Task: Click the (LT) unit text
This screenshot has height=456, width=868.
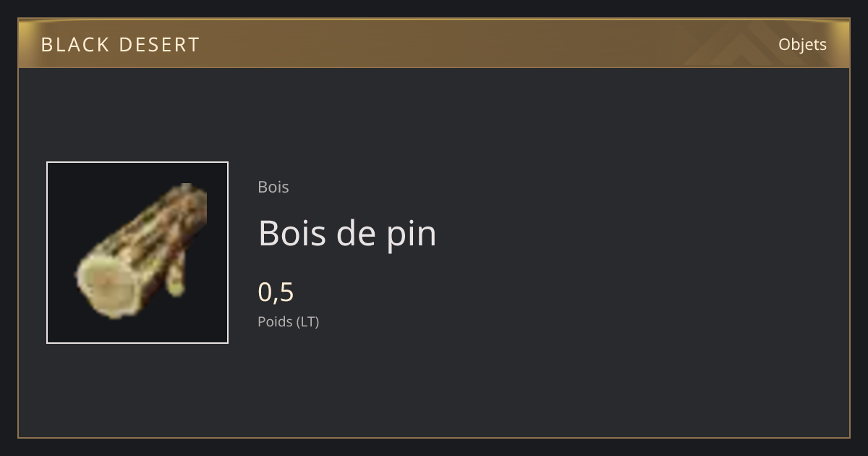Action: (307, 321)
